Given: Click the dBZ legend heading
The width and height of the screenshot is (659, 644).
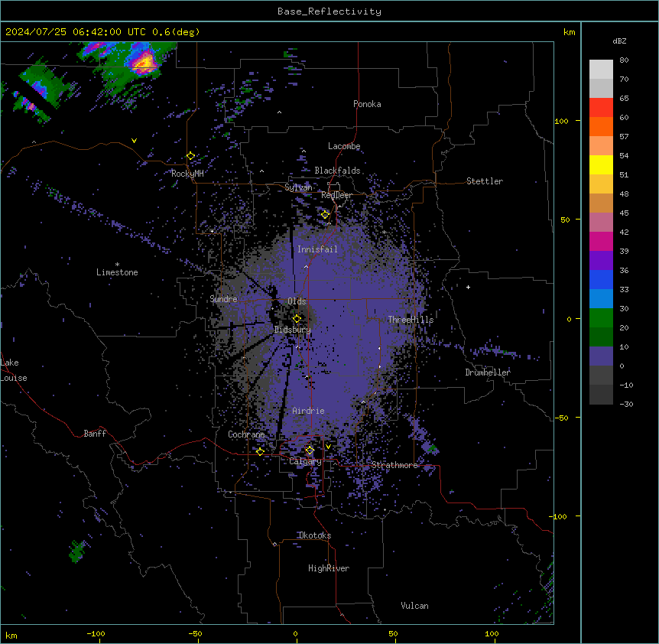Looking at the screenshot, I should coord(619,41).
